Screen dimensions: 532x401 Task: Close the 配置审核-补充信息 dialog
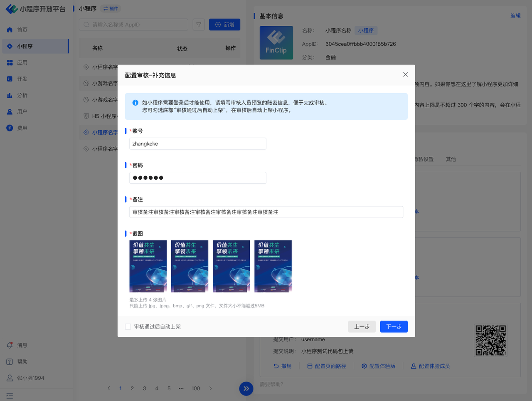point(405,74)
